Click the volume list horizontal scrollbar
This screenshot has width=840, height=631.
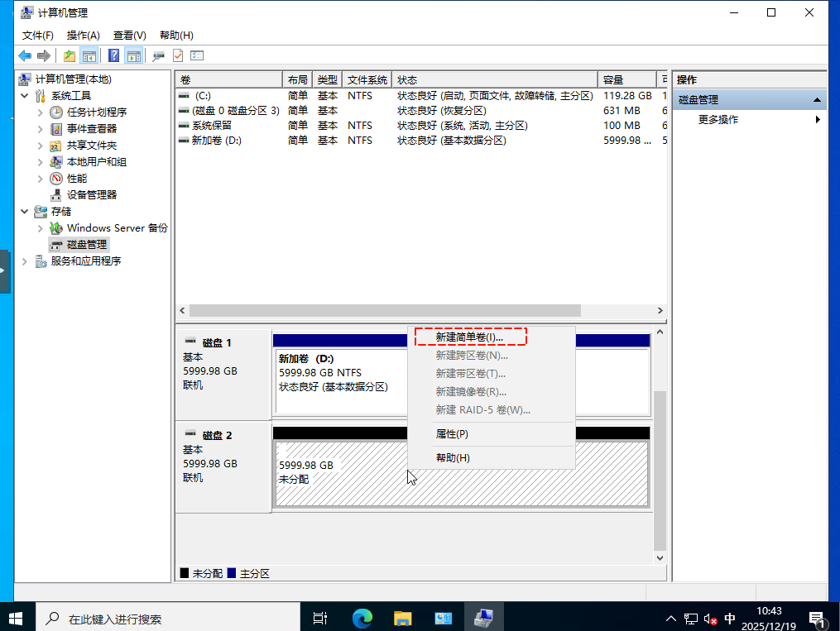tap(385, 311)
